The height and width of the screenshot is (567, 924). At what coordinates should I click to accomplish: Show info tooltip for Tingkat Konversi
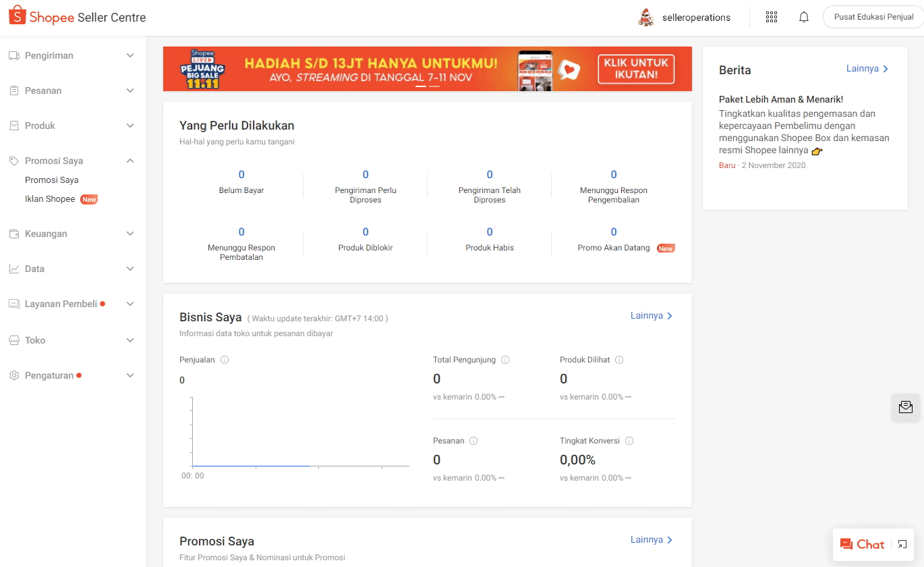(629, 441)
